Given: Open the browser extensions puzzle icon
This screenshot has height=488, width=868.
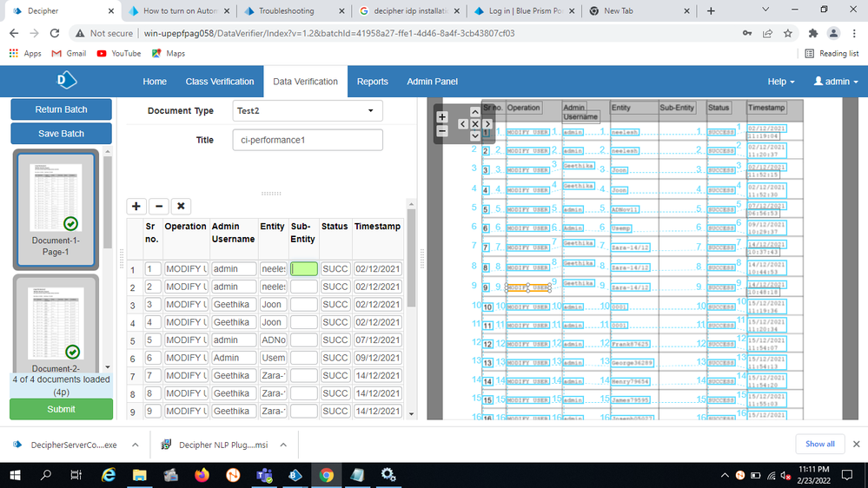Looking at the screenshot, I should [813, 33].
